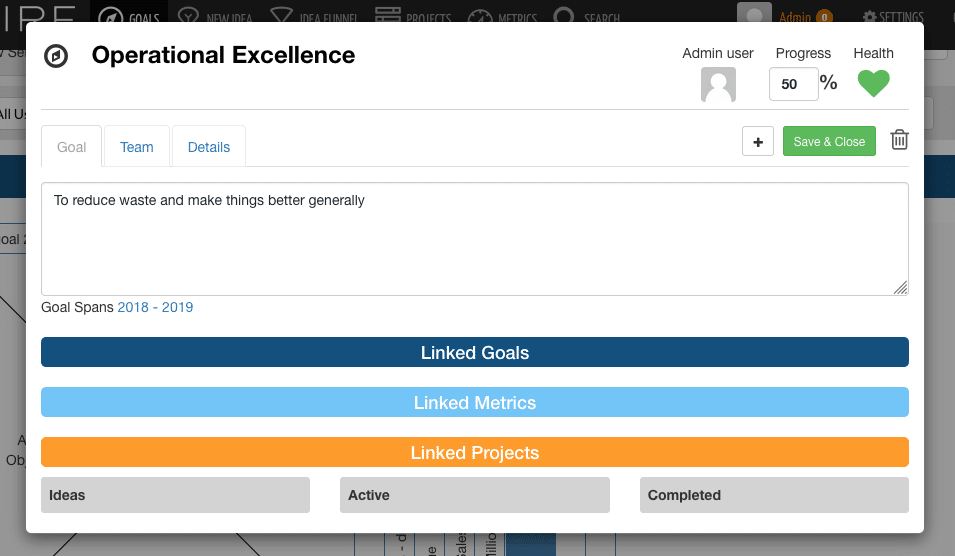Open the 2018 - 2019 goal span link
Screen dimensions: 955x556
coord(155,307)
